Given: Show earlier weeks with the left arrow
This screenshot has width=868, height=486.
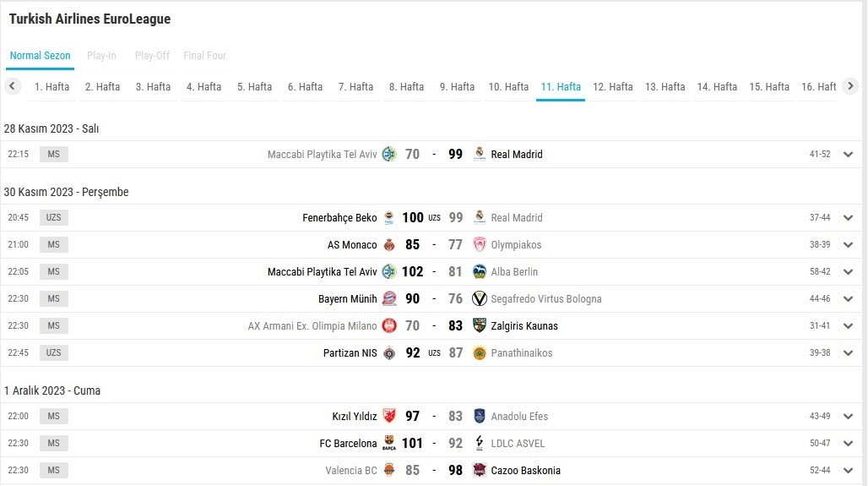Looking at the screenshot, I should 12,86.
